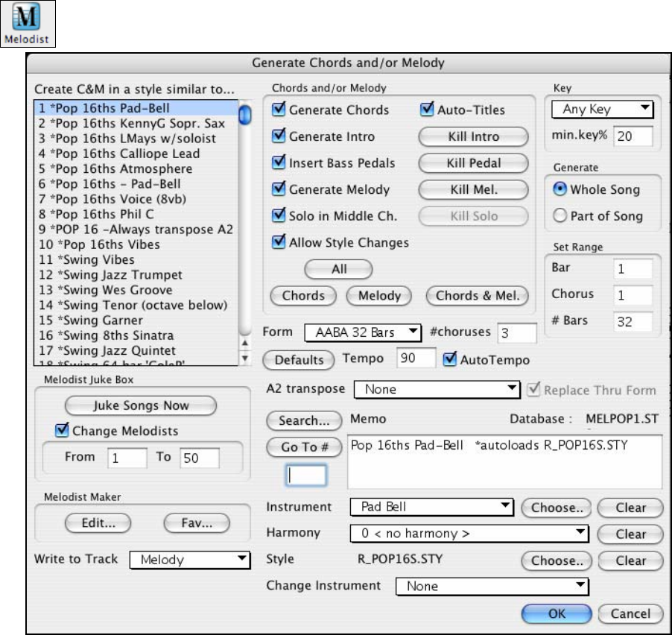
Task: Click the Go To # number field
Action: pyautogui.click(x=306, y=475)
